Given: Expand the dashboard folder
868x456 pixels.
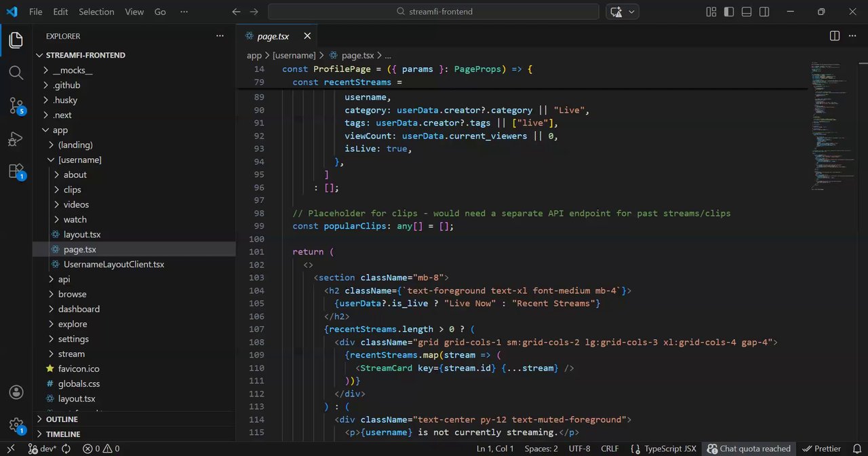Looking at the screenshot, I should (79, 309).
